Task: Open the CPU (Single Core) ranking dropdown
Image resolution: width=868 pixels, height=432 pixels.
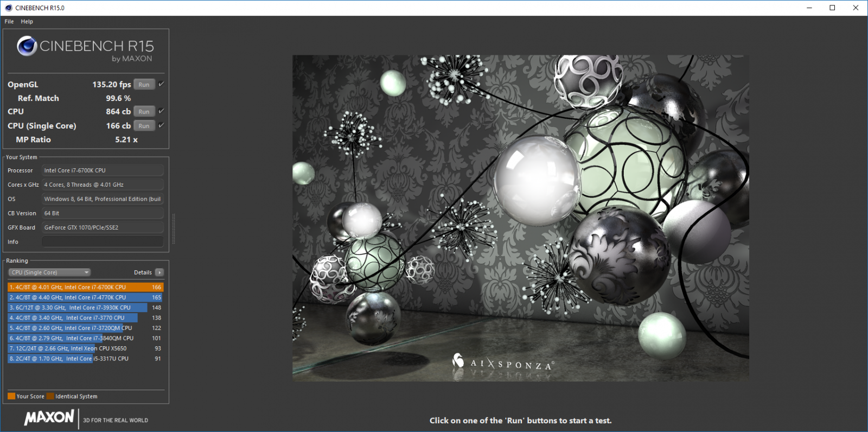Action: point(49,272)
